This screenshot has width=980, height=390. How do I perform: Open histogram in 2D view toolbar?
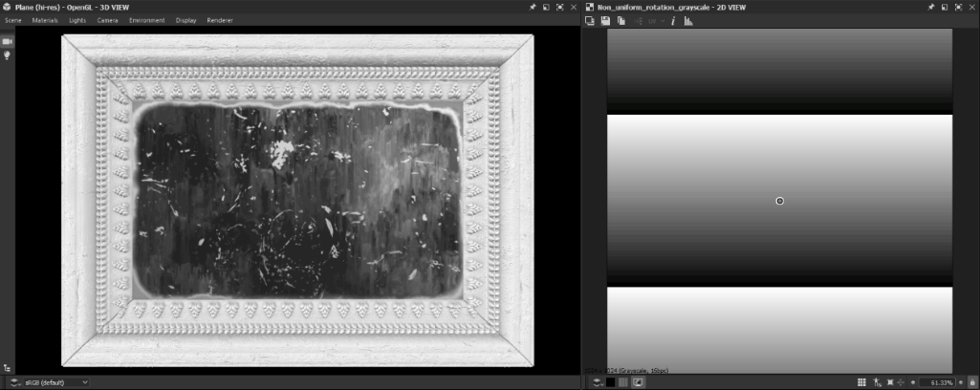[688, 20]
